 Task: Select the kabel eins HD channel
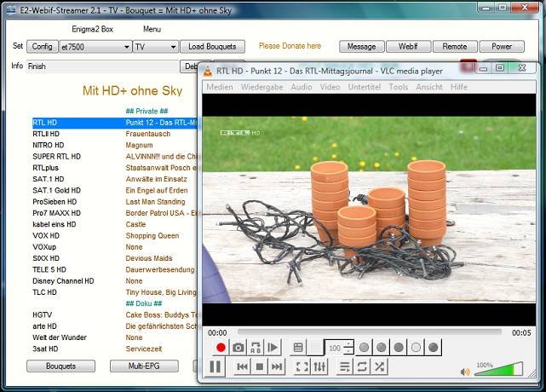54,224
